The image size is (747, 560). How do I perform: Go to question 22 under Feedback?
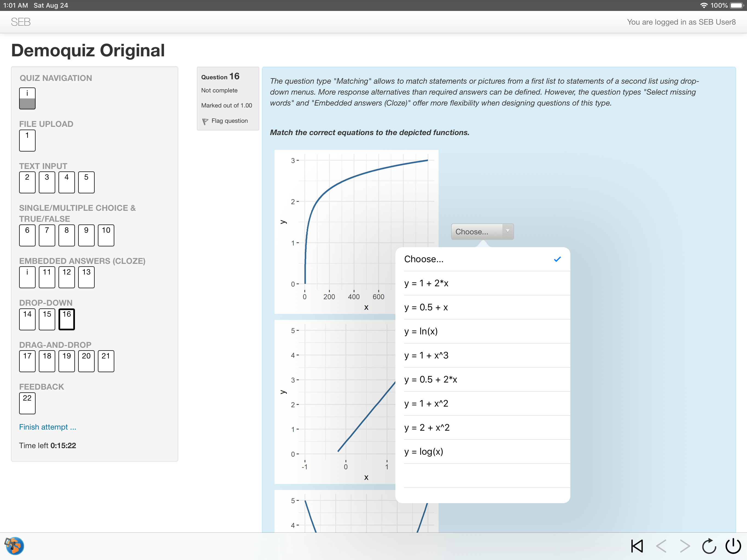click(x=27, y=403)
